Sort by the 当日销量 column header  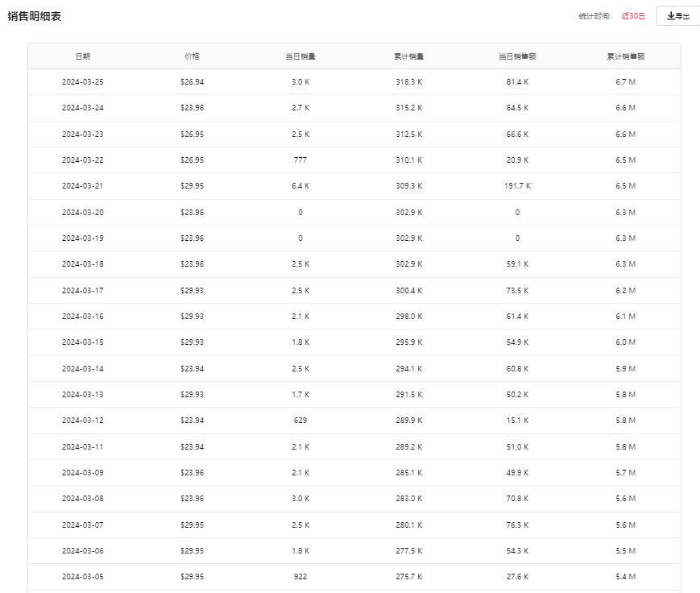pyautogui.click(x=300, y=56)
